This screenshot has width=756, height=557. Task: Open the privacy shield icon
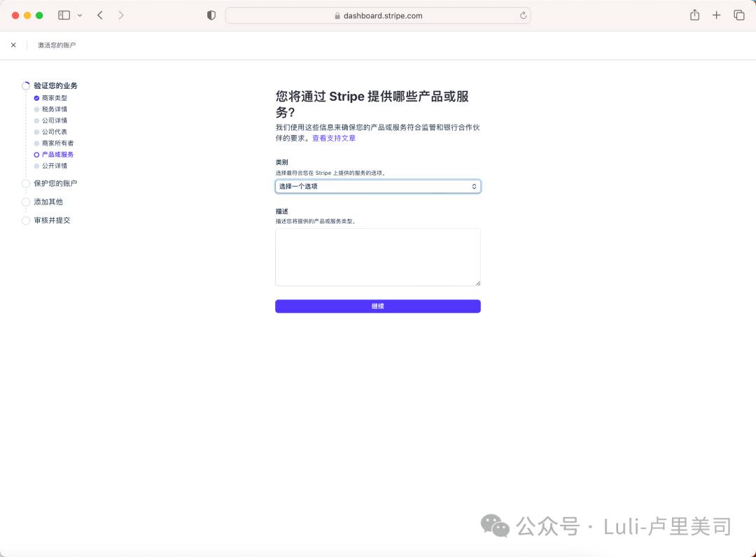(x=211, y=15)
